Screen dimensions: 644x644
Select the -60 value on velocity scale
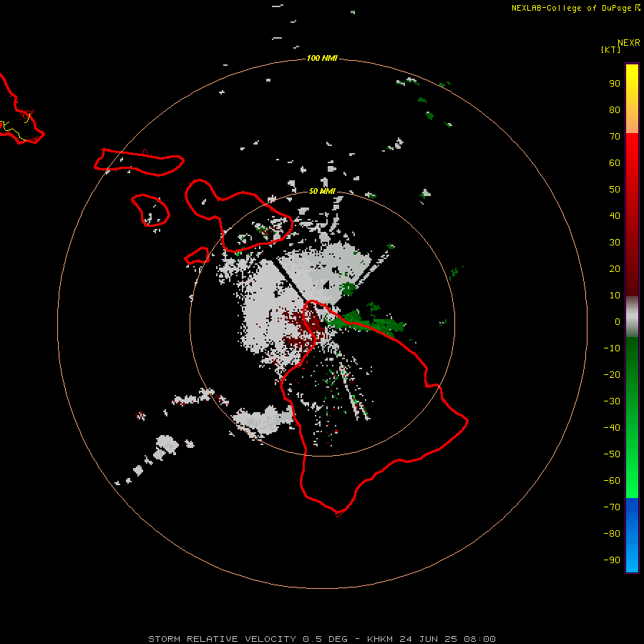pos(612,481)
